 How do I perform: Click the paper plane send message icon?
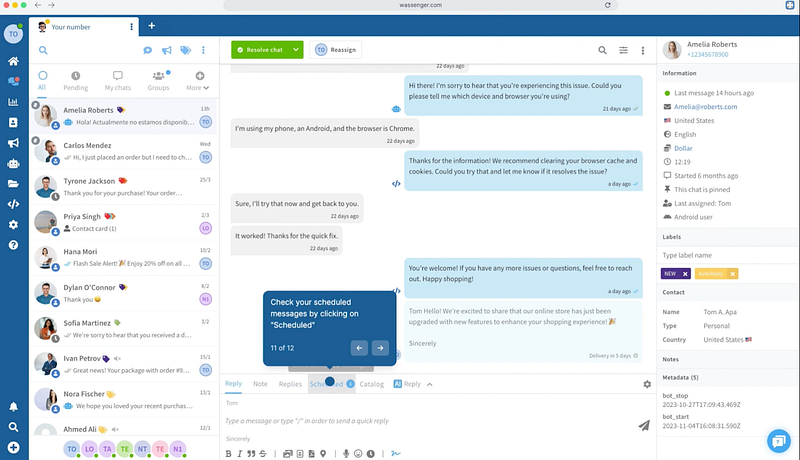644,425
